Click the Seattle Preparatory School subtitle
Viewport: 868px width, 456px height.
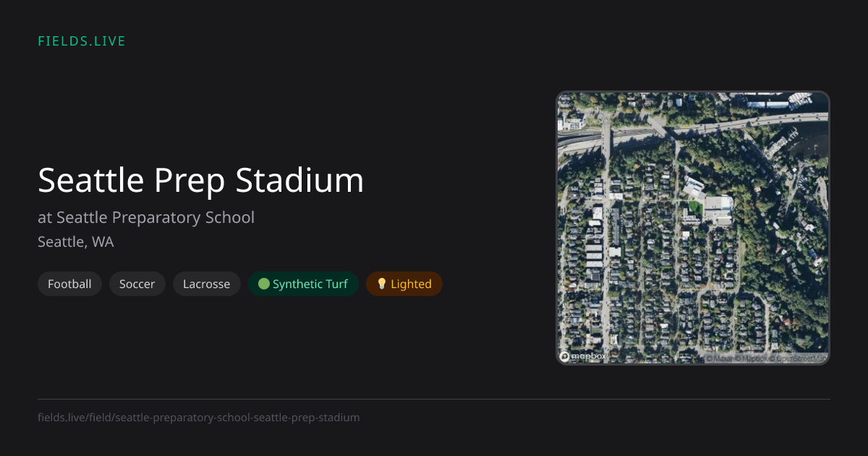[x=146, y=217]
